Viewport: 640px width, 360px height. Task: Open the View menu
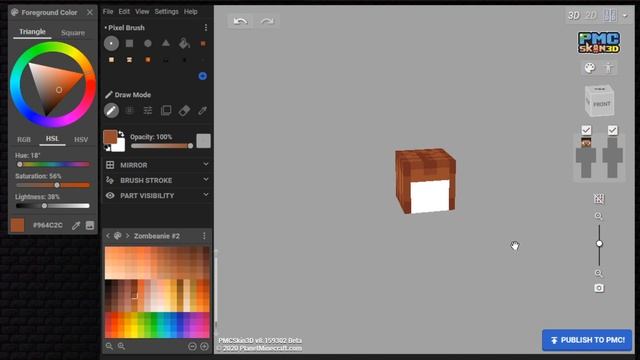coord(142,11)
